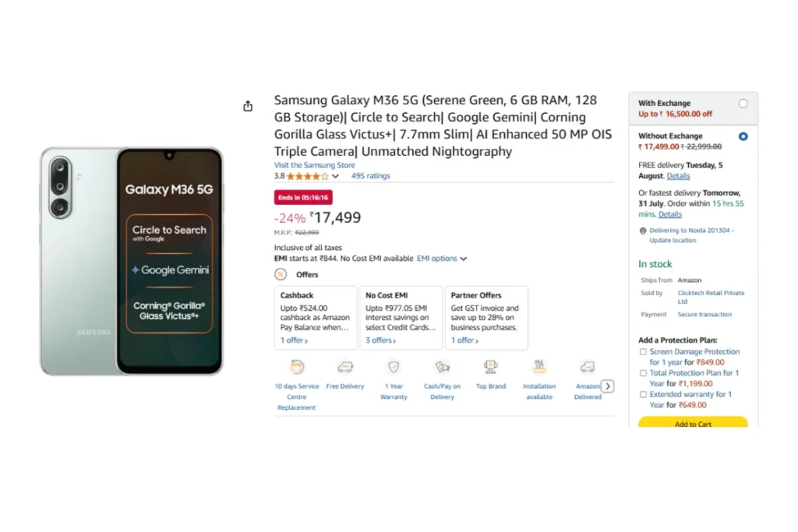Click the Amazon Delivered icon

pos(588,367)
